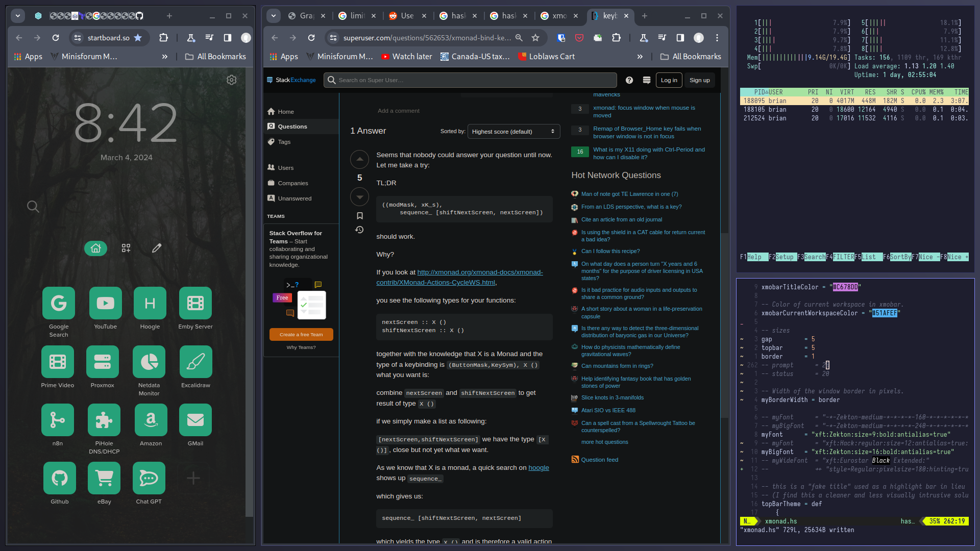Open the Hoogle shortcut tile
The image size is (980, 551).
pos(150,304)
